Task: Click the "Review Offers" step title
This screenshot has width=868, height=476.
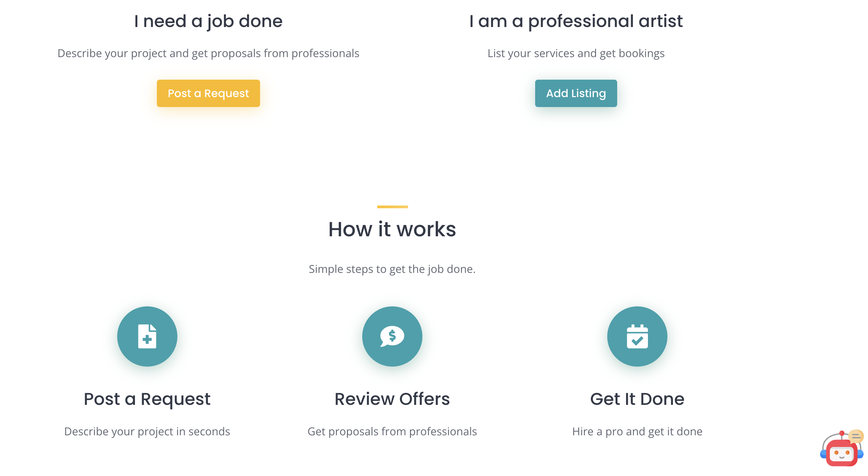Action: point(392,399)
